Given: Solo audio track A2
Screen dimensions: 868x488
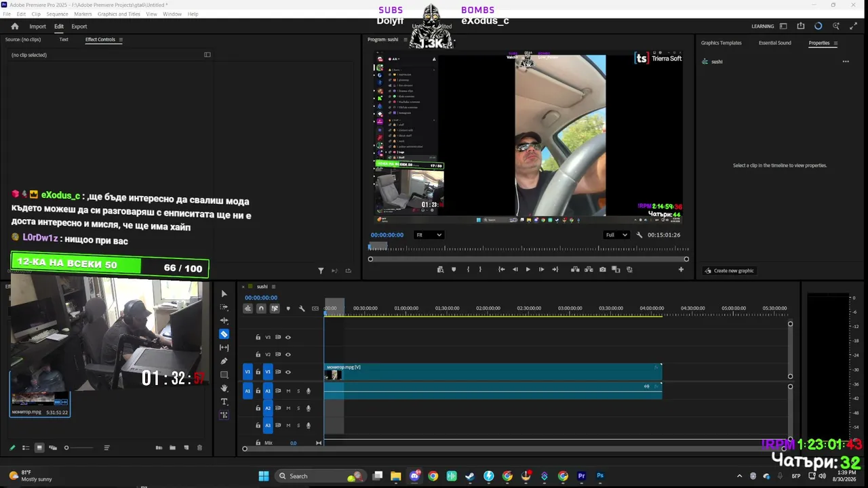Looking at the screenshot, I should (x=298, y=408).
